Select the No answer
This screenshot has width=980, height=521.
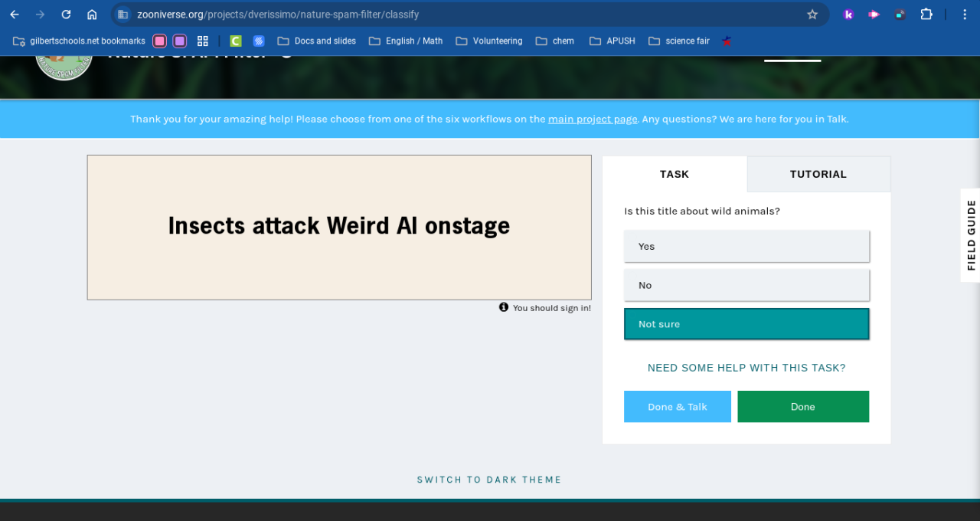tap(746, 285)
